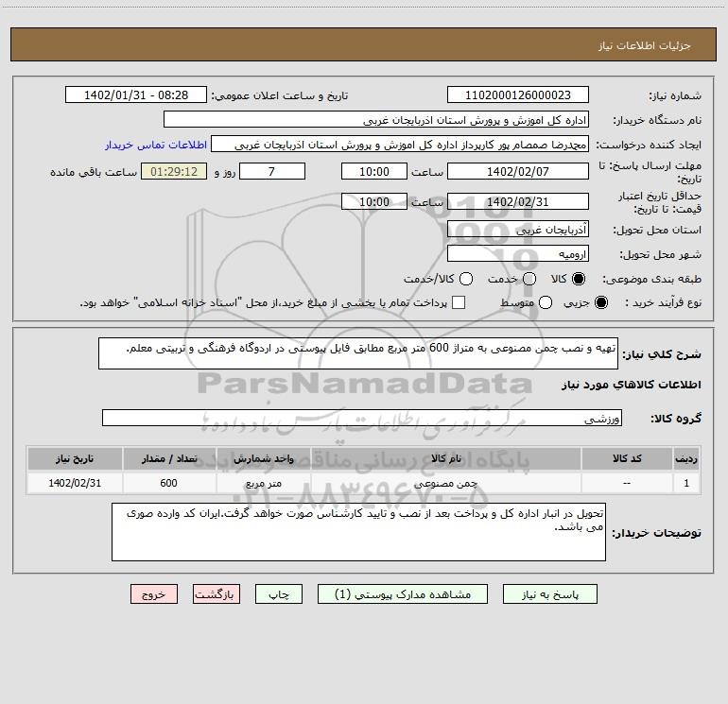
Task: Click the remaining days field showing 7
Action: [272, 171]
